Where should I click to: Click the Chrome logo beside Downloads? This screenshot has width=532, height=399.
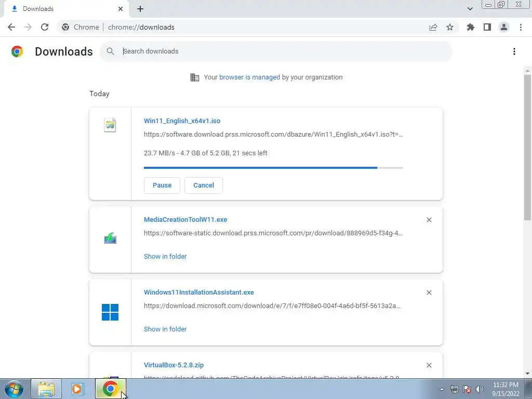17,51
